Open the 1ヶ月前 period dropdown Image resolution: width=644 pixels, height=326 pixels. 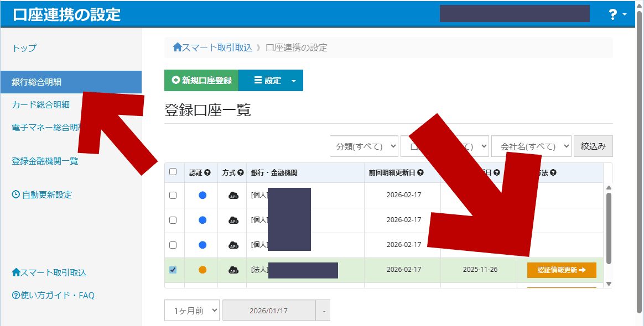191,311
